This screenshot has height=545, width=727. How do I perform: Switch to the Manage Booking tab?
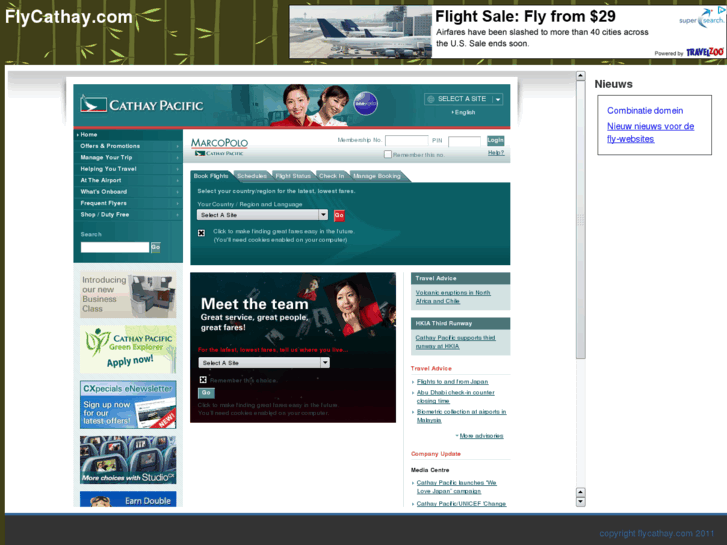(x=377, y=176)
